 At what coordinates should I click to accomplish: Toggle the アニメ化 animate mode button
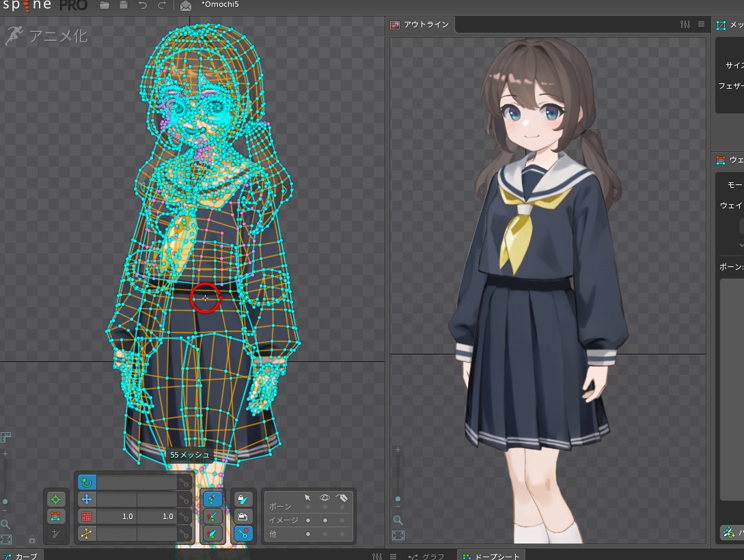click(x=46, y=36)
